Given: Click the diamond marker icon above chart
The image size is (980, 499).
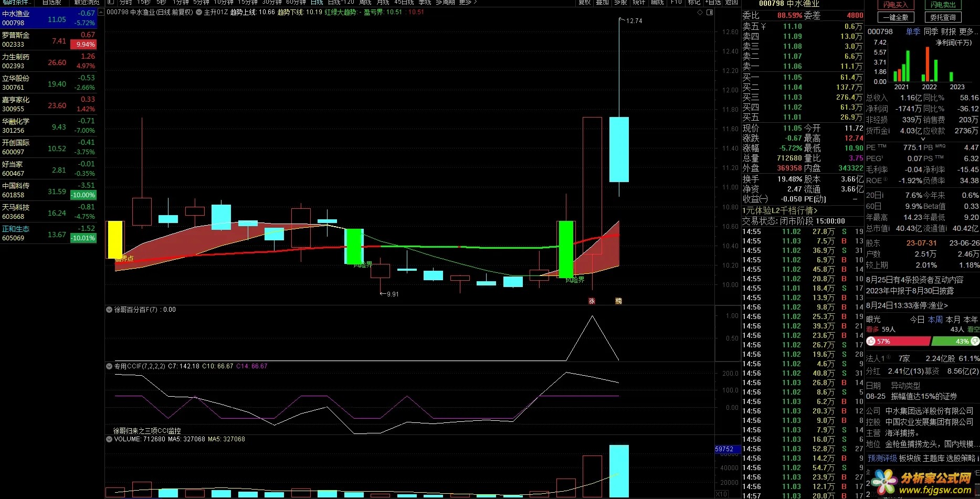Looking at the screenshot, I should 700,12.
